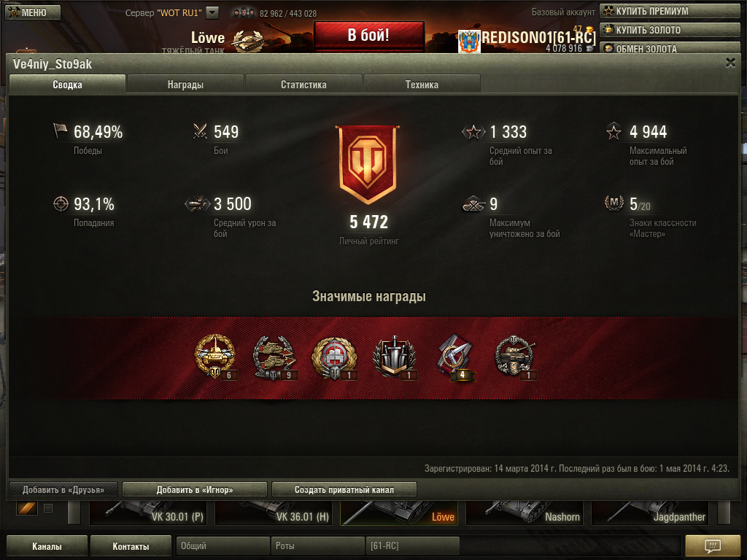The image size is (747, 560).
Task: Toggle the small checkbox near tank carousel
Action: coord(48,508)
